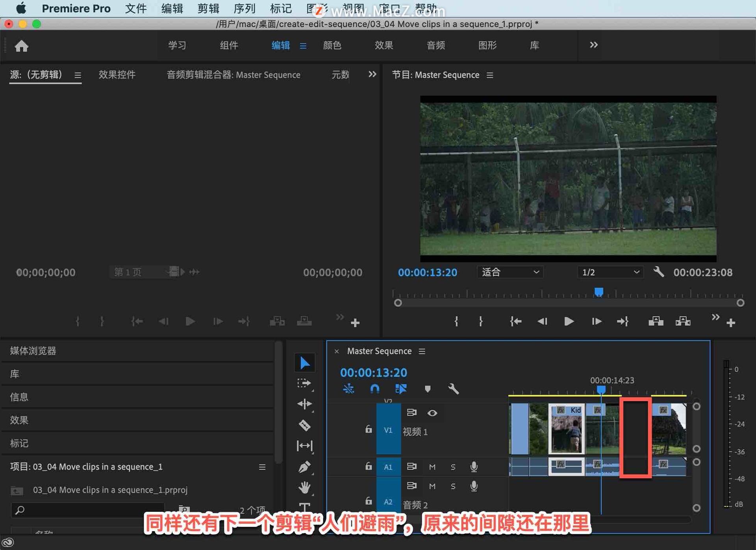Open Source monitor button editor plus
Image resolution: width=756 pixels, height=550 pixels.
tap(355, 323)
